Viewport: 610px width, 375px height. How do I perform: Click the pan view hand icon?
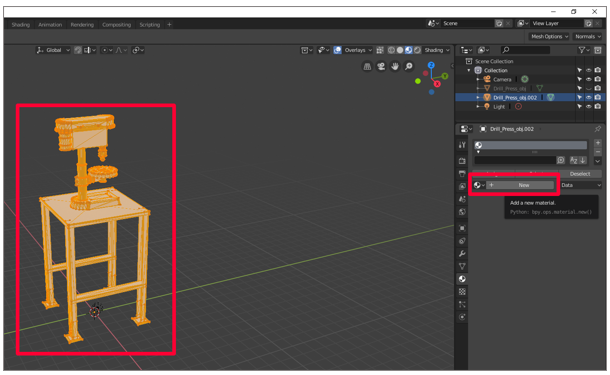395,67
